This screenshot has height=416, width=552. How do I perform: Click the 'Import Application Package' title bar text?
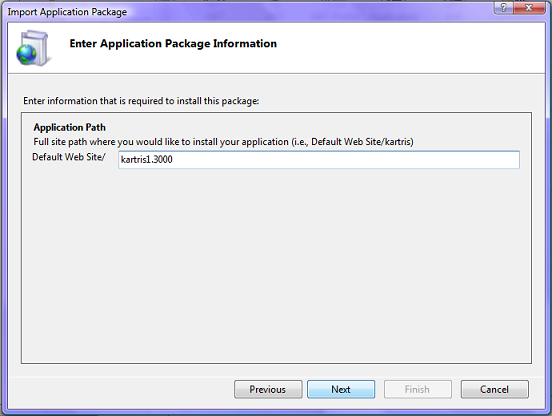coord(67,12)
